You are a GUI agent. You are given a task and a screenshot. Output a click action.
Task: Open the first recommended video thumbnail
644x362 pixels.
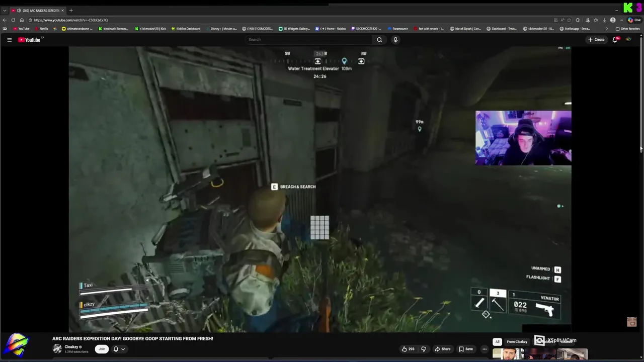[508, 354]
